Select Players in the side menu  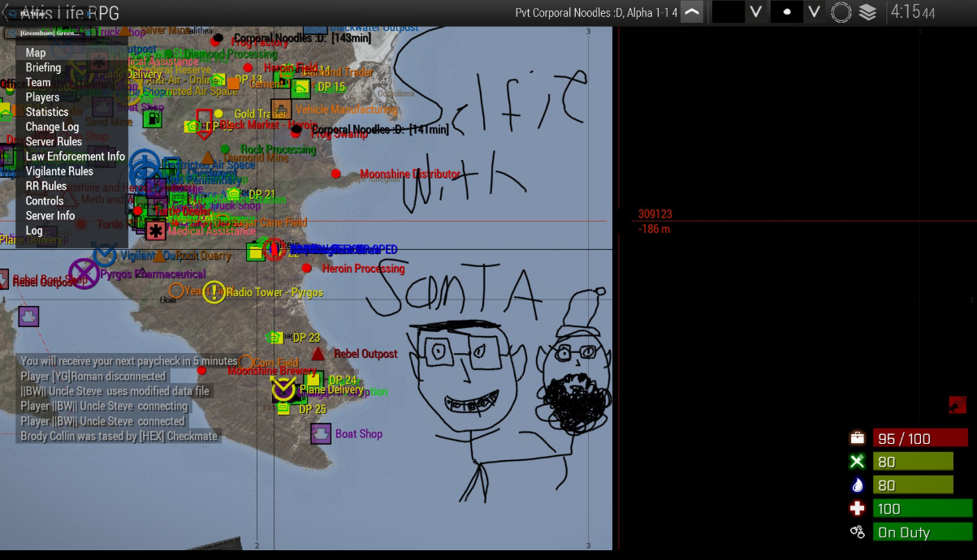point(71,97)
